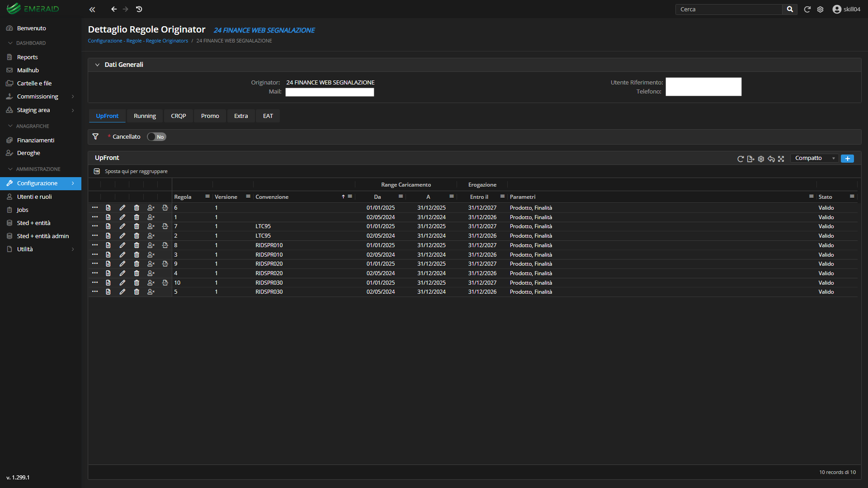Open the filter funnel icon
This screenshot has height=488, width=868.
(x=95, y=136)
